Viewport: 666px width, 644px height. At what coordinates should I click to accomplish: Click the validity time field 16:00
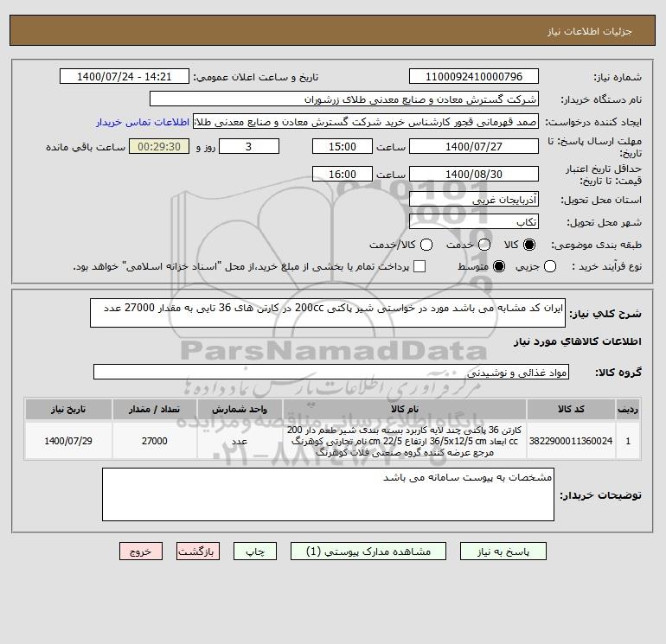coord(343,174)
